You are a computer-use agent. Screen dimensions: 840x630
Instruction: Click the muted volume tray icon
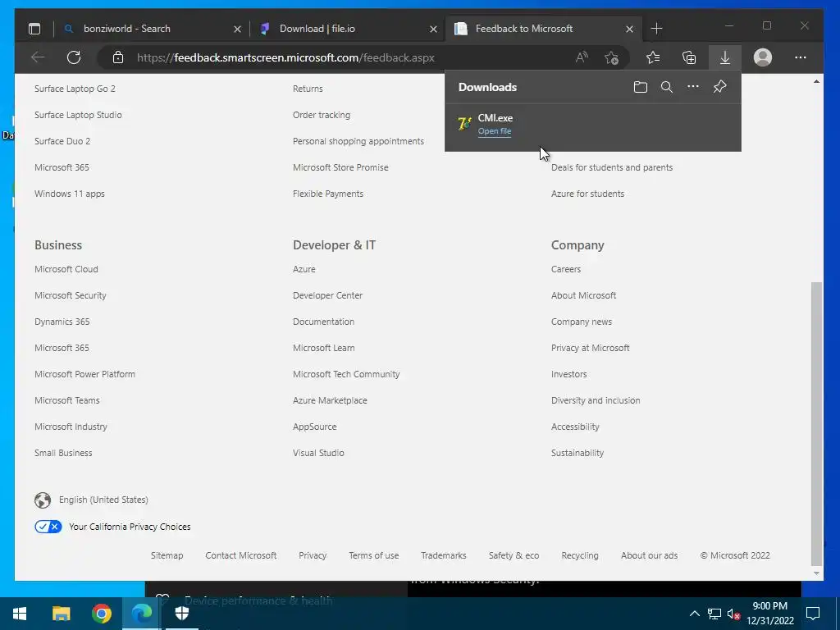click(x=733, y=614)
